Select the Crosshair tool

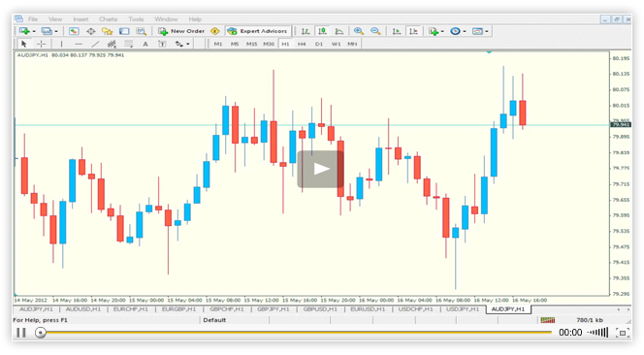(41, 44)
